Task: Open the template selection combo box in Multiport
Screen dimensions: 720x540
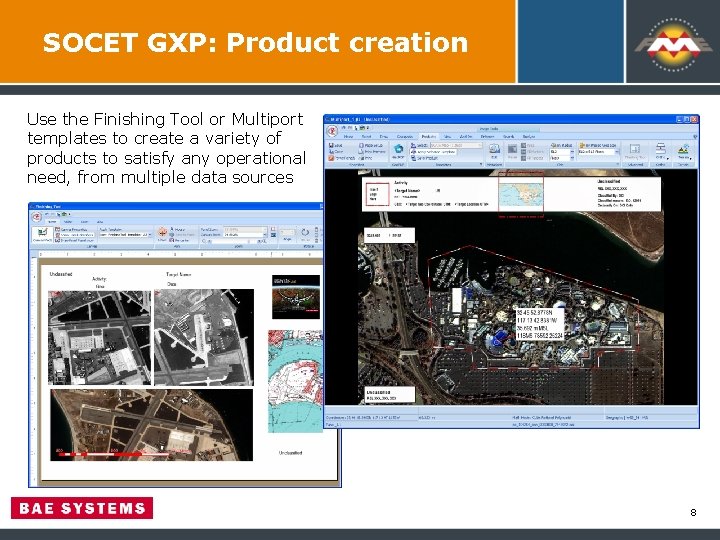Action: click(456, 145)
